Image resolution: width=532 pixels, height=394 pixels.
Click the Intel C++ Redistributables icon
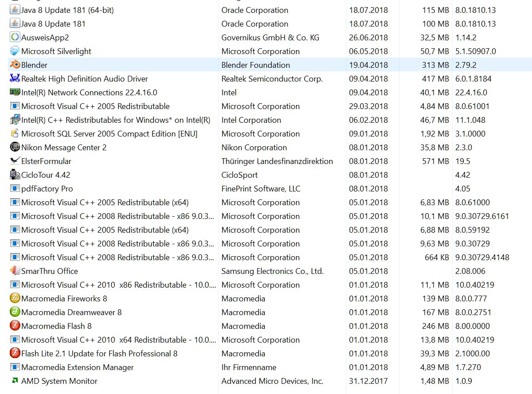point(15,120)
